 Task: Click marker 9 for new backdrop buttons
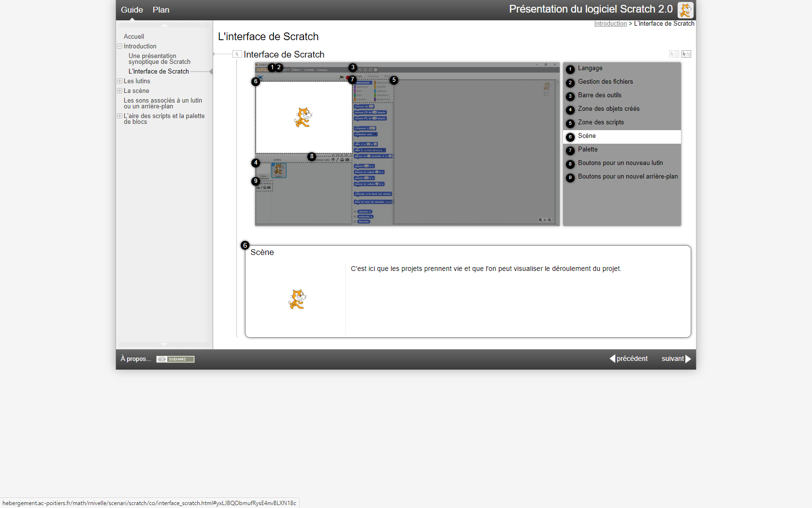point(256,181)
